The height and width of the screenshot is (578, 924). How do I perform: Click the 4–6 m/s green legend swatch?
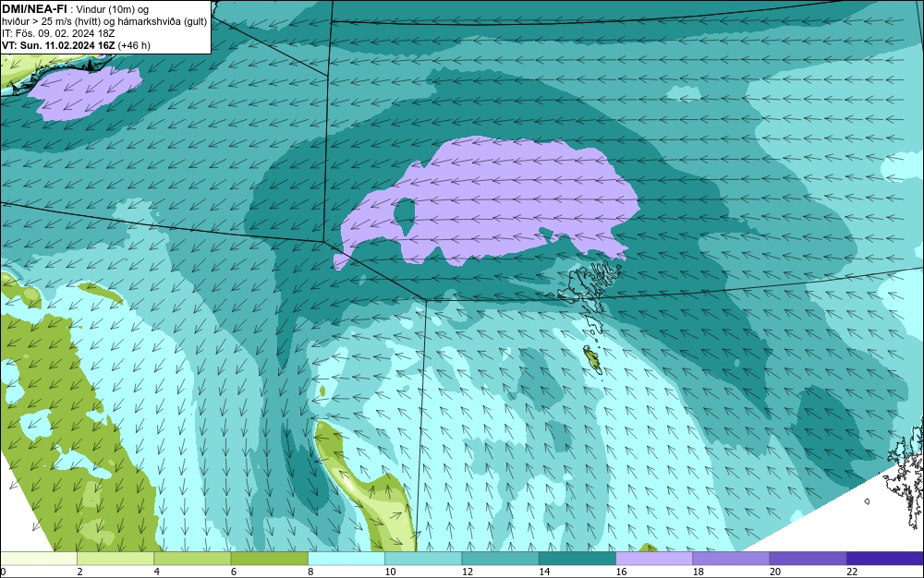[192, 559]
